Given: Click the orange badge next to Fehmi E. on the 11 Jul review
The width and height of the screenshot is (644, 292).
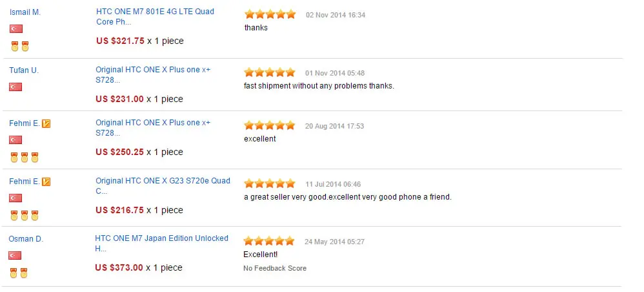Looking at the screenshot, I should click(x=46, y=182).
